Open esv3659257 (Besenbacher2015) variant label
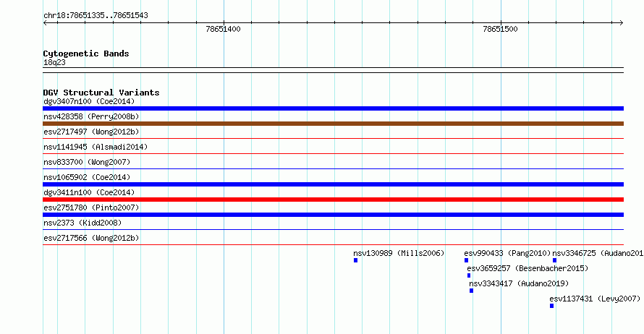 click(528, 268)
